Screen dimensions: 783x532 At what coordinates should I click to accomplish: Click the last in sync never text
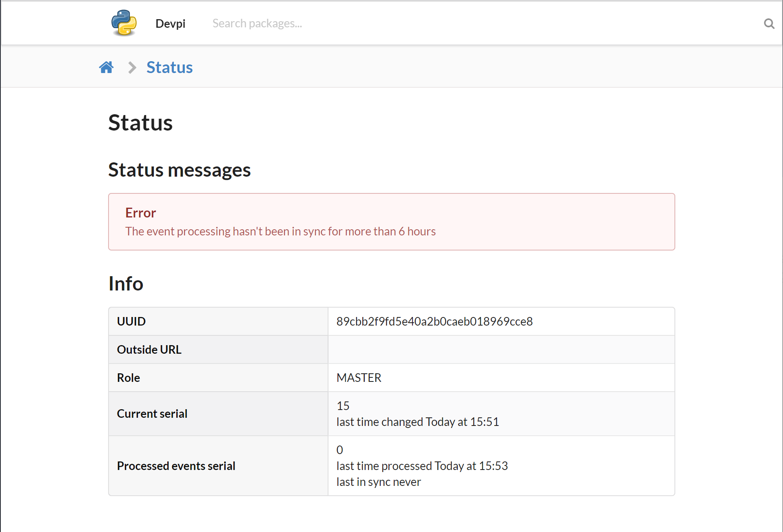[x=378, y=482]
